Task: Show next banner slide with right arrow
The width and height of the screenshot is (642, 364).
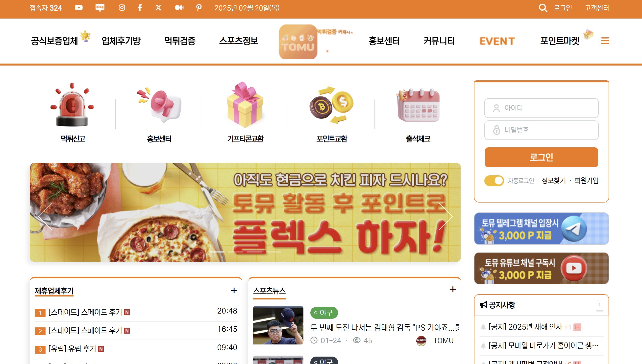Action: pyautogui.click(x=446, y=216)
